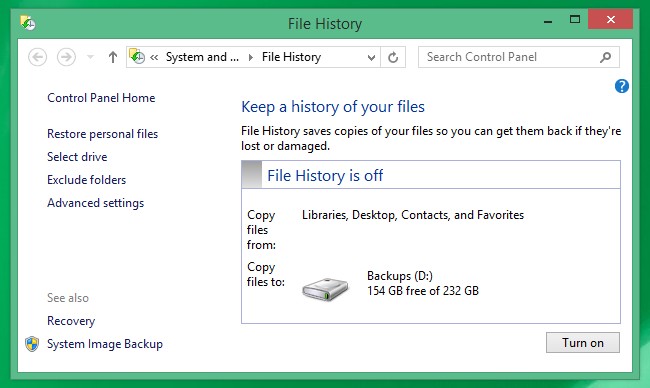The width and height of the screenshot is (650, 388).
Task: Click the 'Backups (D:)' drive name
Action: click(400, 276)
